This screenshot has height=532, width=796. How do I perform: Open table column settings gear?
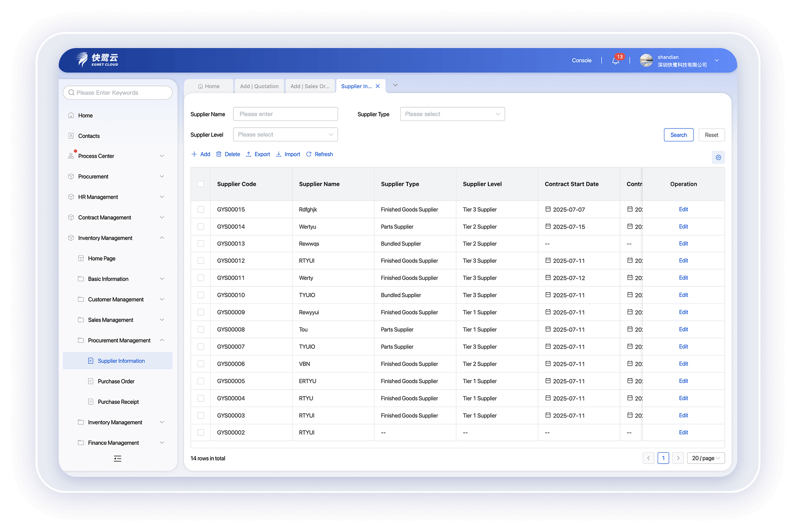(x=718, y=157)
